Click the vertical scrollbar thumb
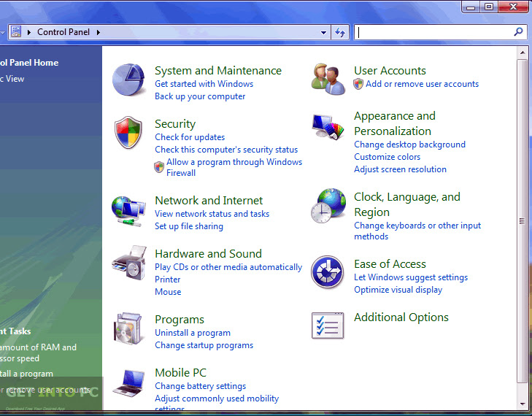532x416 pixels. [522, 221]
